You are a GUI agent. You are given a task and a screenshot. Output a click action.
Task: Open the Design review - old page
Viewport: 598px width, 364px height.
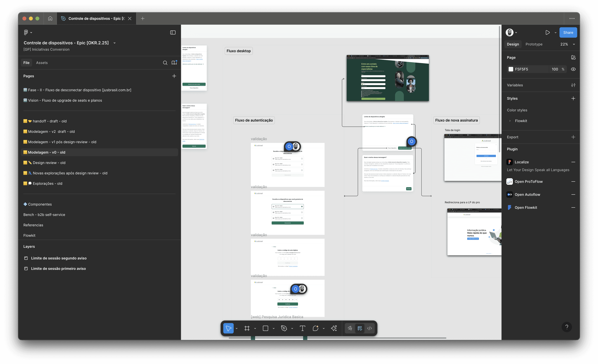[x=49, y=163]
